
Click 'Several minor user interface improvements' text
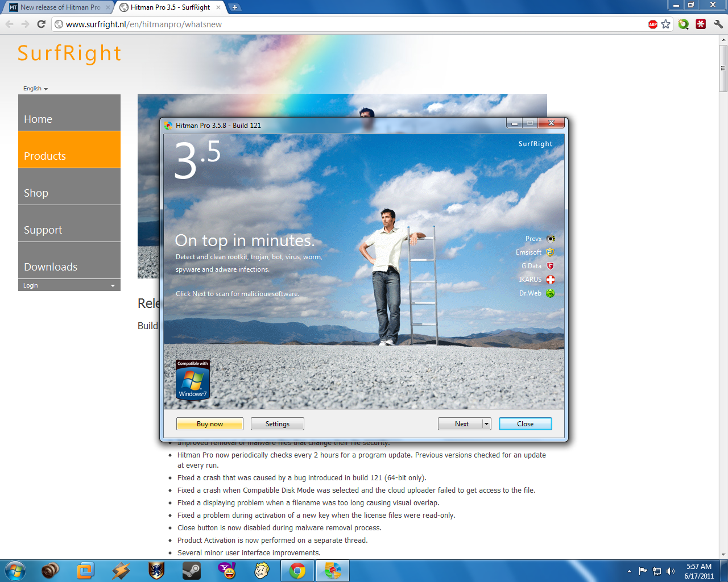pyautogui.click(x=249, y=552)
